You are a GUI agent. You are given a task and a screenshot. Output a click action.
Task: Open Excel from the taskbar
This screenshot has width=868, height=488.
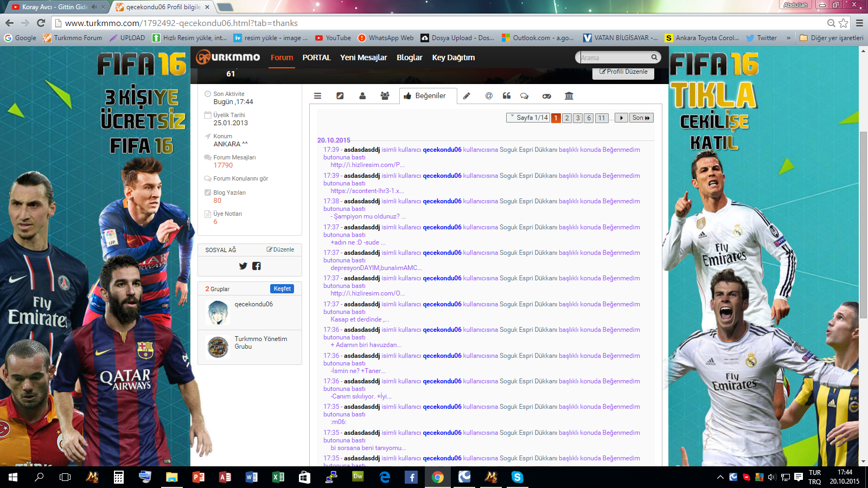click(x=278, y=477)
